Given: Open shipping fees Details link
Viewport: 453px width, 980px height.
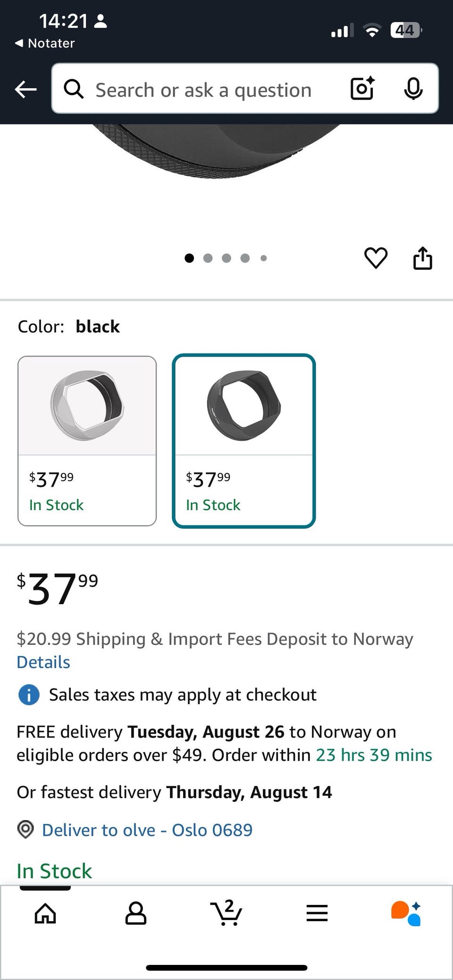Looking at the screenshot, I should pos(43,662).
